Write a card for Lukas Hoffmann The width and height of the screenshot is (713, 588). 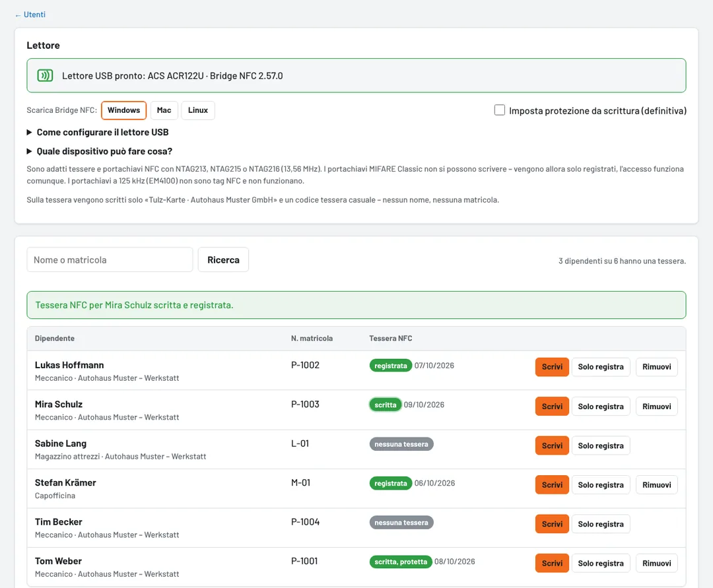point(552,367)
